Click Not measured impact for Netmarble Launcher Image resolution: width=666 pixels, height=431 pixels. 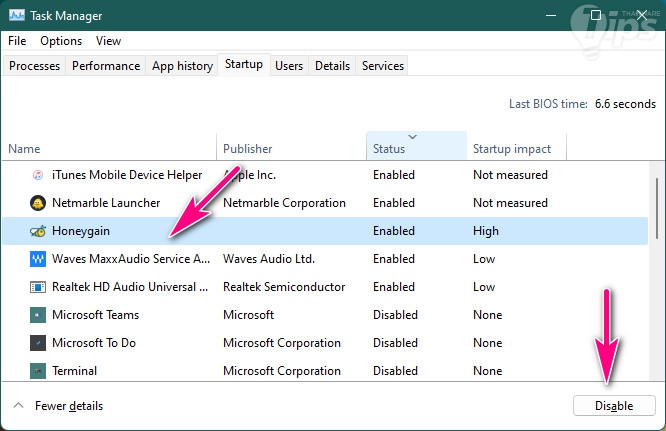point(510,203)
